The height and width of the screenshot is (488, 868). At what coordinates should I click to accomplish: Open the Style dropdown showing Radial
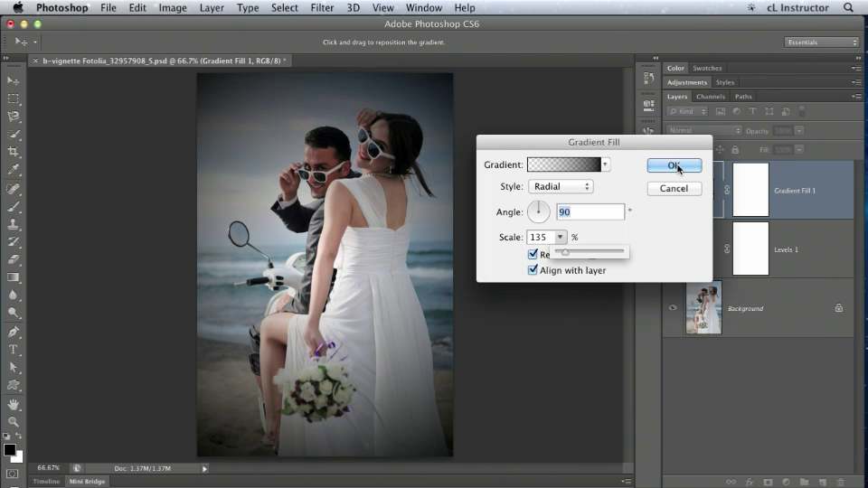[x=561, y=186]
